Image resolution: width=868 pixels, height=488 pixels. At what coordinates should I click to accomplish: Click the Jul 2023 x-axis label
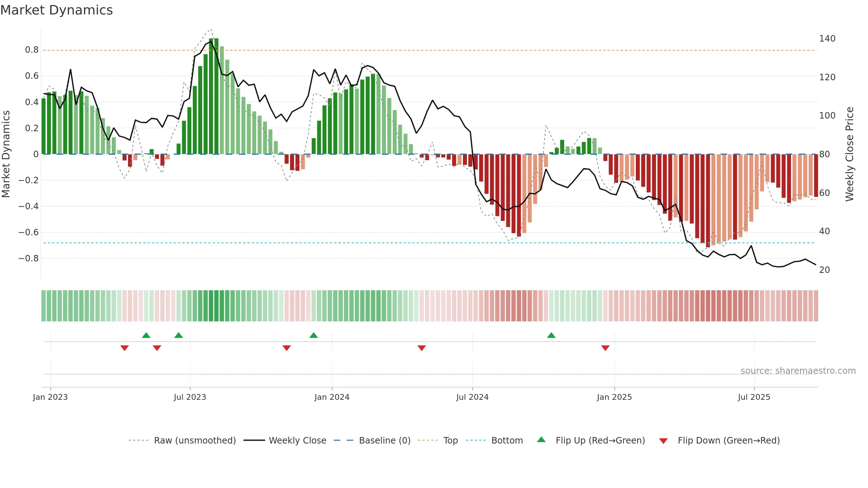(x=190, y=397)
